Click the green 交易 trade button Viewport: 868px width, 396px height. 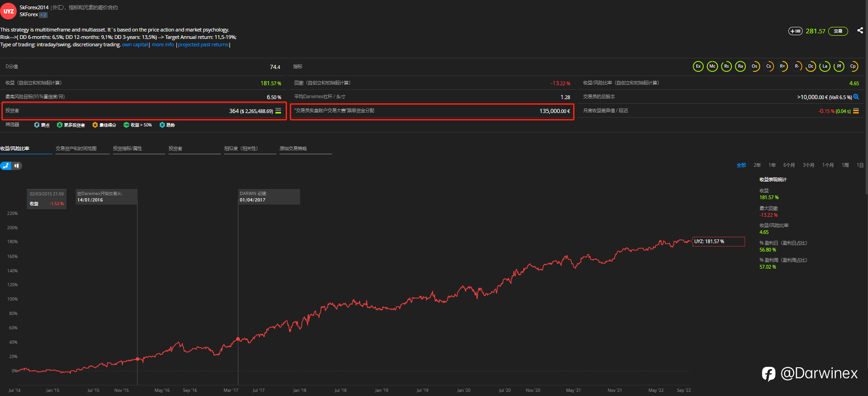click(838, 31)
